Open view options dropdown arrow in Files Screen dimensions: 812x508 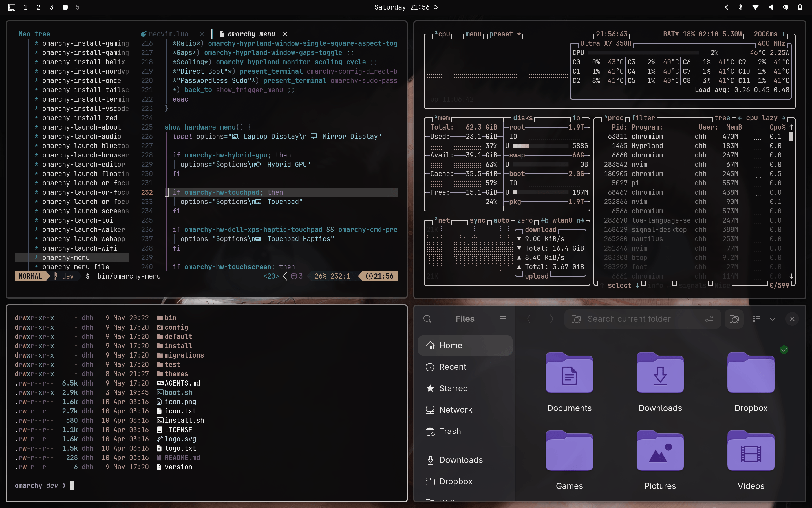point(773,319)
